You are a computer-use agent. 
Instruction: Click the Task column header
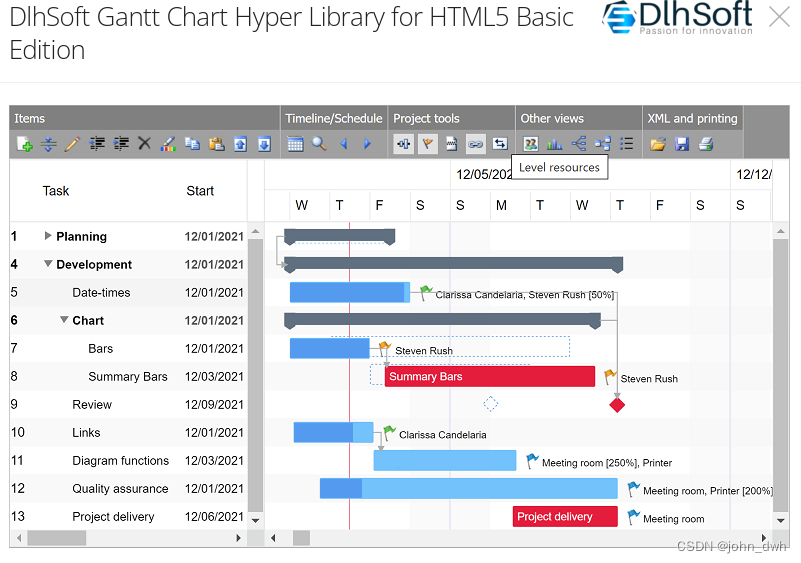pyautogui.click(x=56, y=191)
